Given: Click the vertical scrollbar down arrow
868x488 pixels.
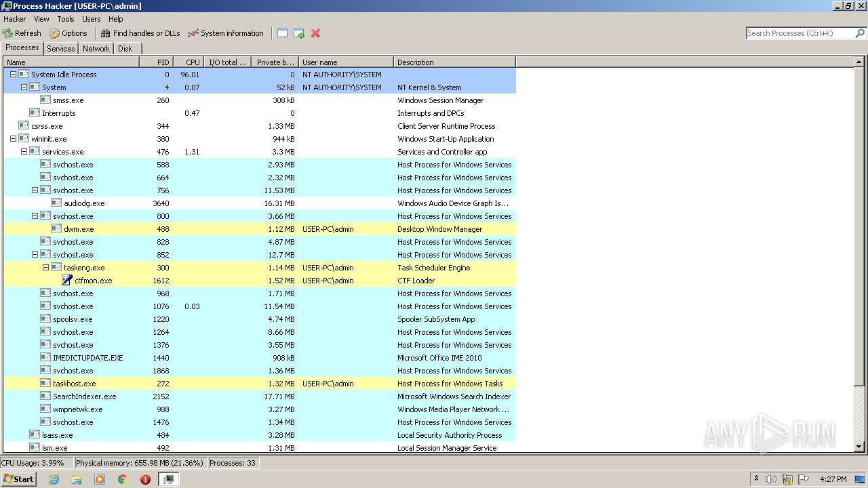Looking at the screenshot, I should coord(859,447).
